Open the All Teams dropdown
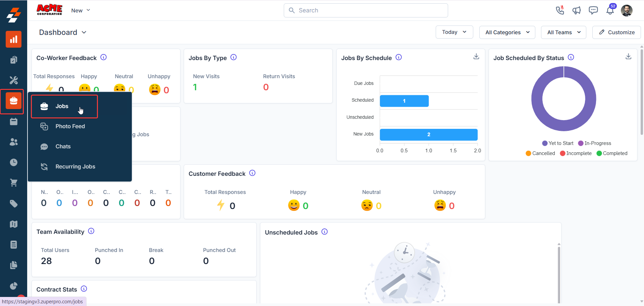Image resolution: width=644 pixels, height=306 pixels. 563,32
